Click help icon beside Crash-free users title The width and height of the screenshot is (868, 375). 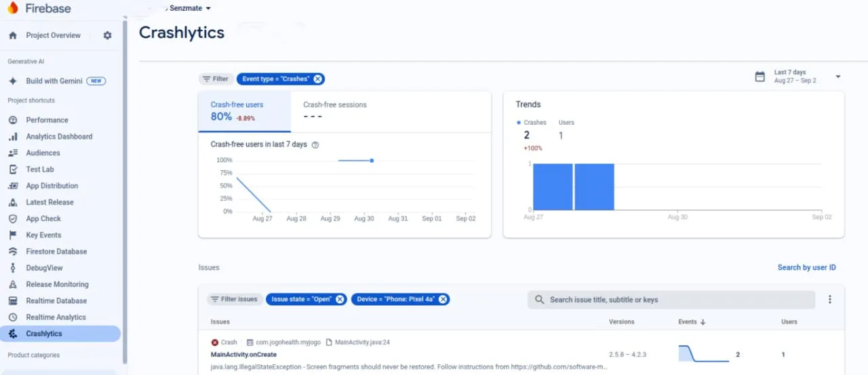315,144
